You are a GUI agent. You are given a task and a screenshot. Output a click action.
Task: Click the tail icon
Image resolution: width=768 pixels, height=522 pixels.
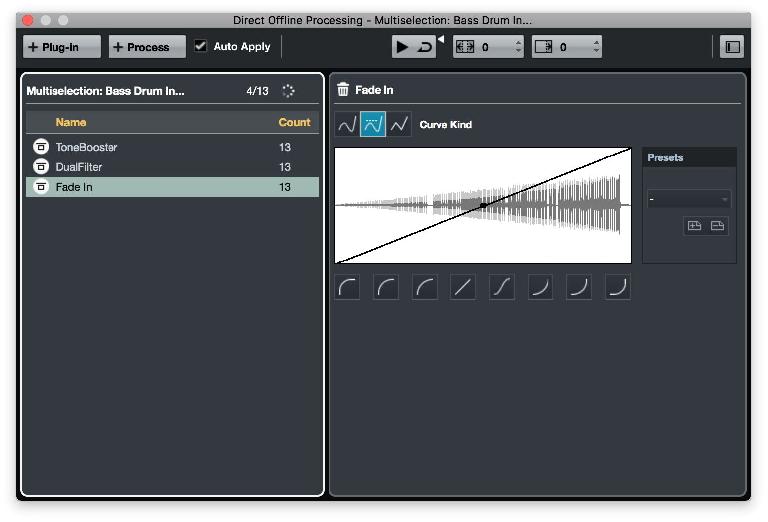coord(544,47)
